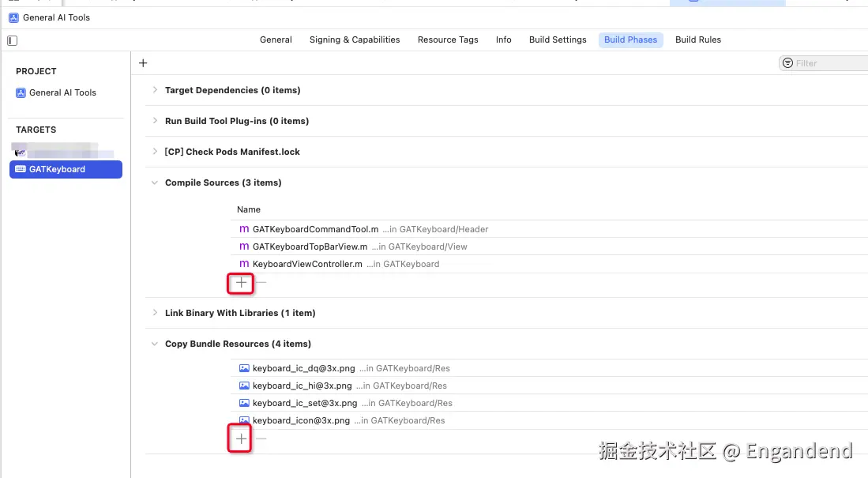Select KeyboardViewController.m row
This screenshot has width=868, height=478.
point(549,264)
